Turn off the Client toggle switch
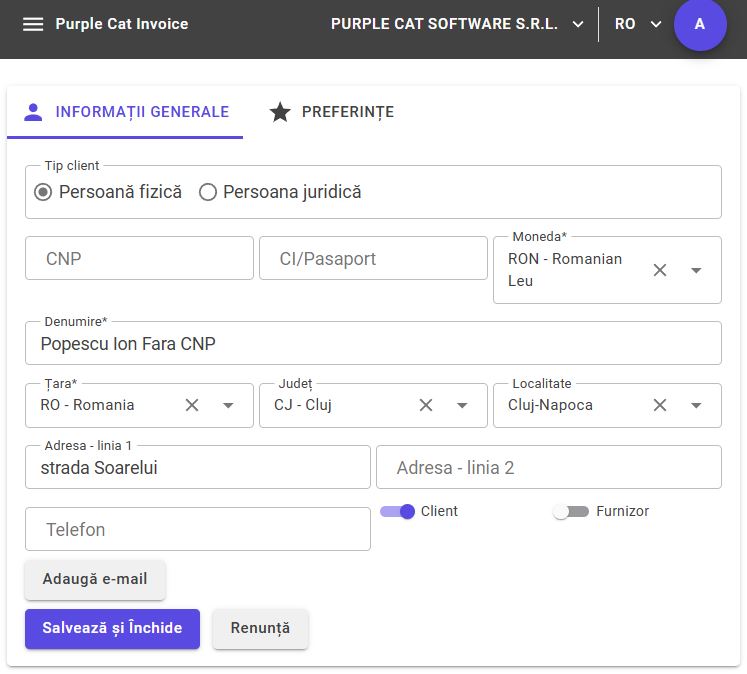Screen dimensions: 747x674 coord(398,512)
